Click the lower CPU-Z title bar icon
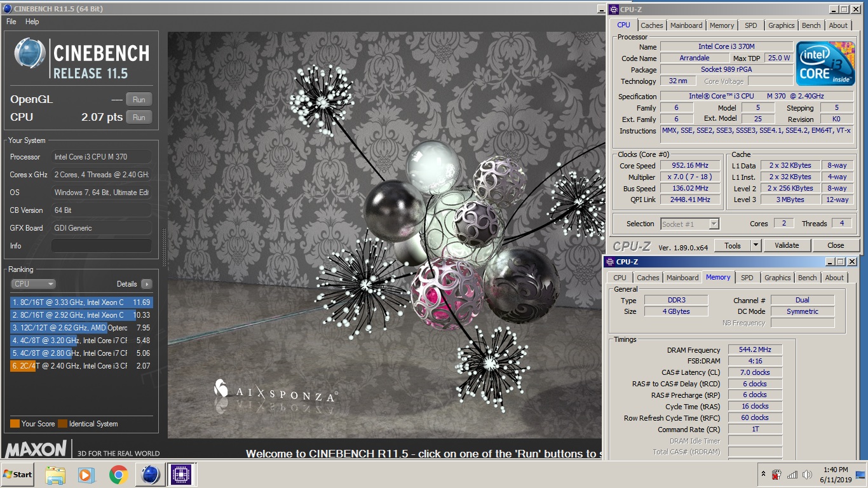868x488 pixels. pyautogui.click(x=610, y=262)
